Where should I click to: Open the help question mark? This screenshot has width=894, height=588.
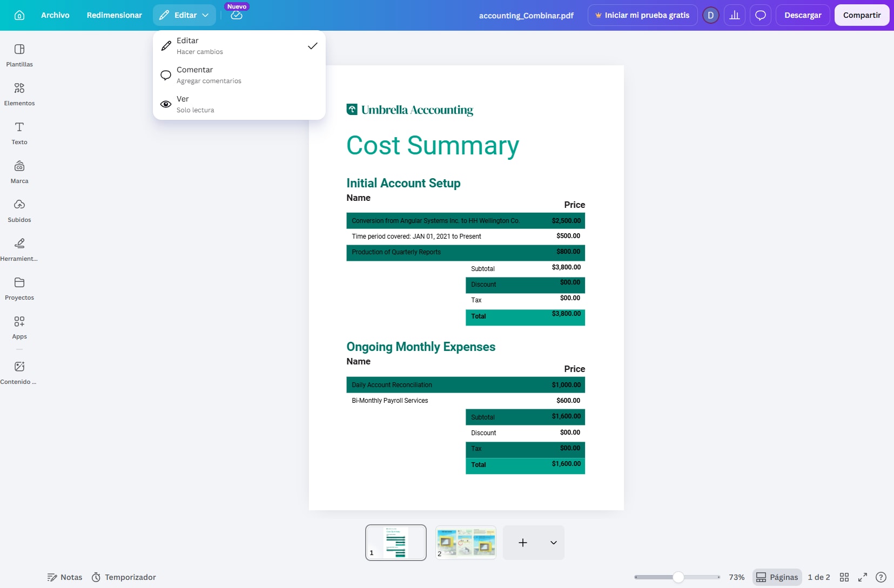click(881, 577)
